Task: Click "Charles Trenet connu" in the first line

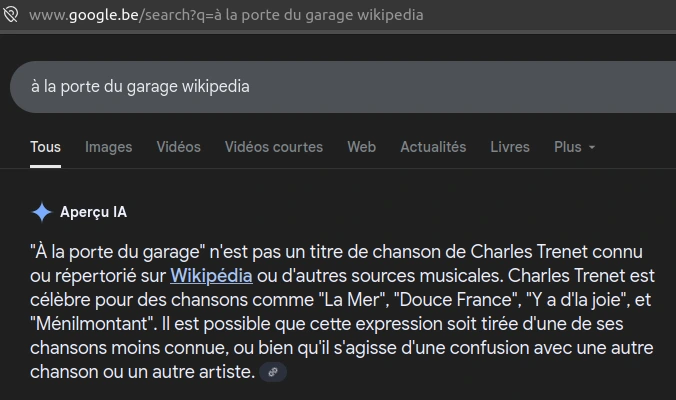Action: (571, 250)
